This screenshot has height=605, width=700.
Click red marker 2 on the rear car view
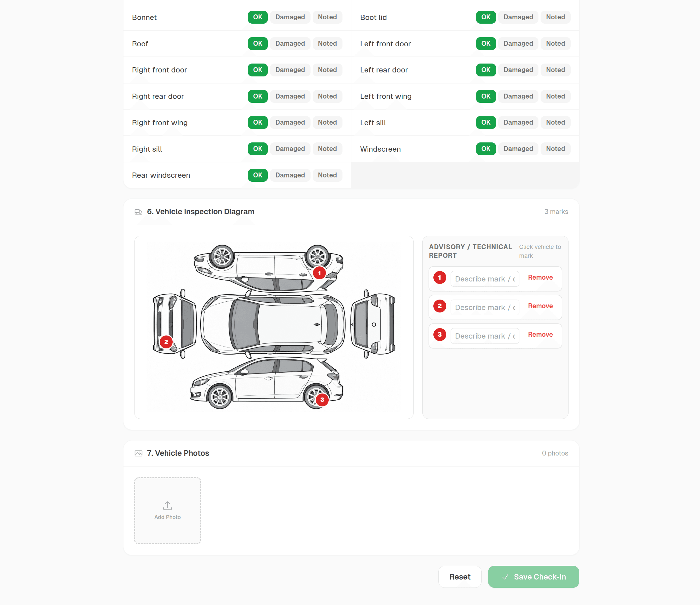pyautogui.click(x=166, y=342)
